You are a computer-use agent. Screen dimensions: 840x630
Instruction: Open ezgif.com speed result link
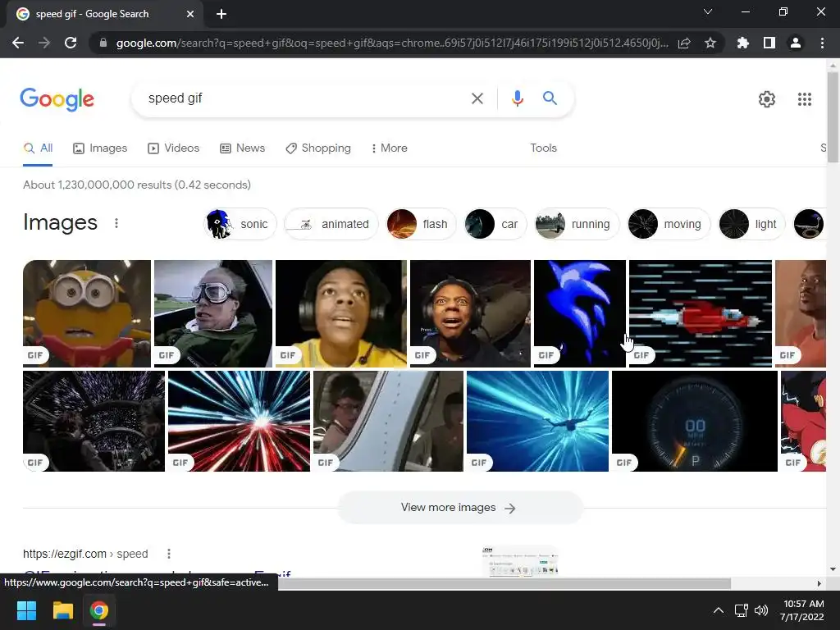(85, 554)
